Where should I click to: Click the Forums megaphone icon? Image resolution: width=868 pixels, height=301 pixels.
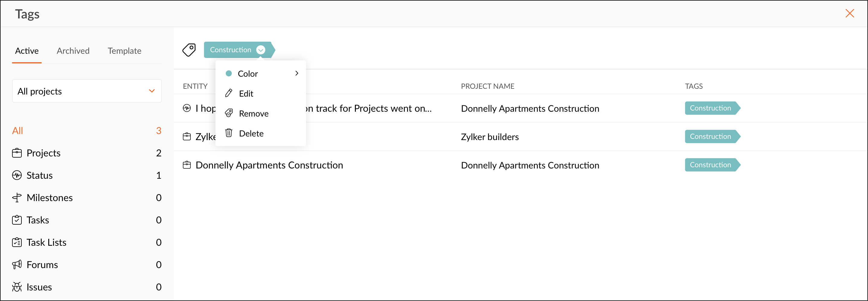pyautogui.click(x=17, y=264)
